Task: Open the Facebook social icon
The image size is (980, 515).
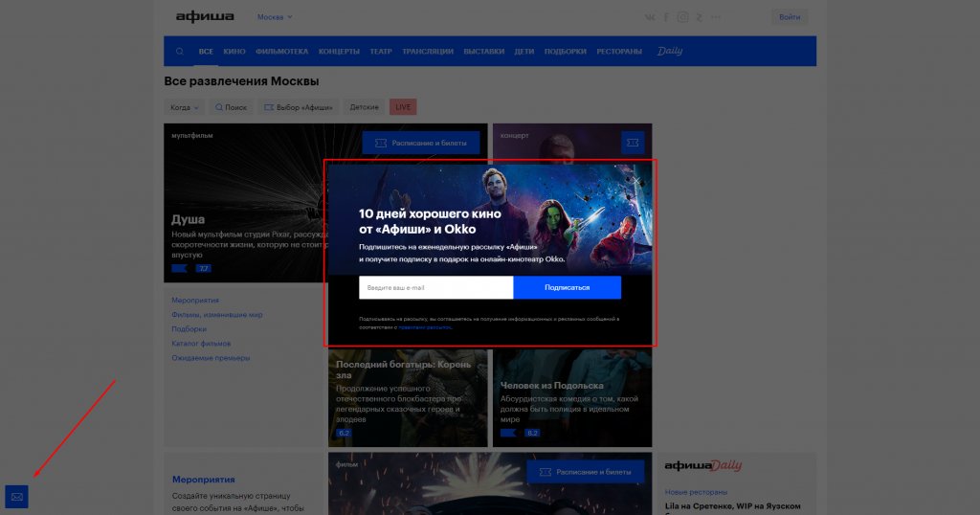Action: tap(667, 17)
